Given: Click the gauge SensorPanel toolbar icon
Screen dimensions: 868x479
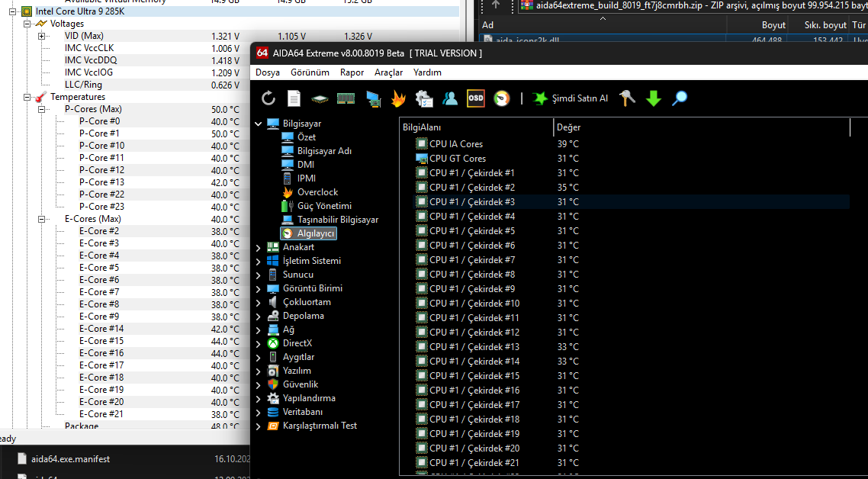Looking at the screenshot, I should point(501,98).
